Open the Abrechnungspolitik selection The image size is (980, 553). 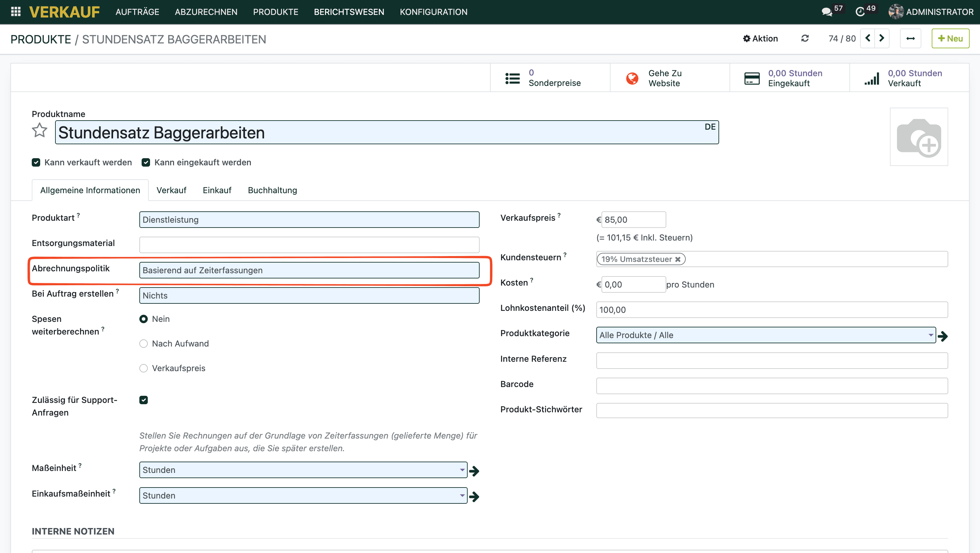[x=309, y=270]
